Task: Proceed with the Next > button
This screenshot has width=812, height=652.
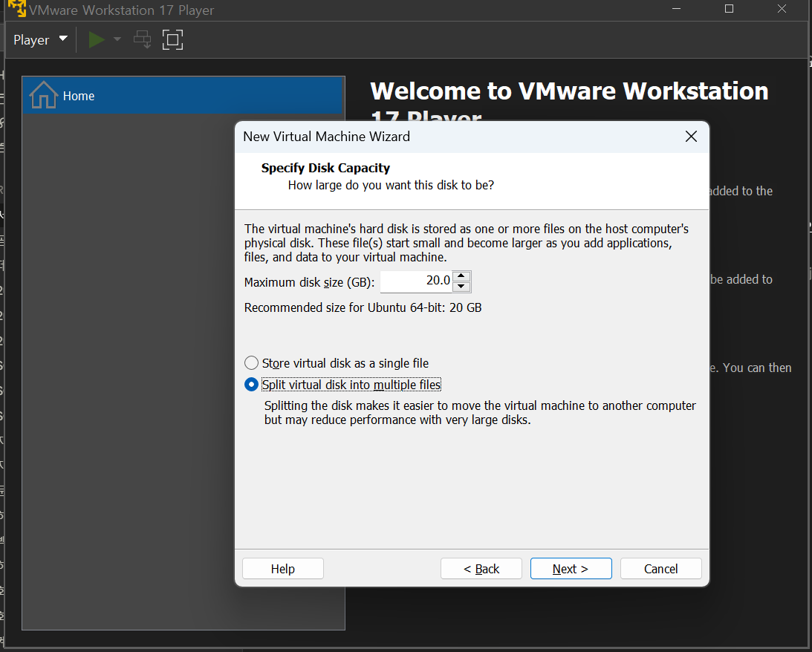Action: coord(571,569)
